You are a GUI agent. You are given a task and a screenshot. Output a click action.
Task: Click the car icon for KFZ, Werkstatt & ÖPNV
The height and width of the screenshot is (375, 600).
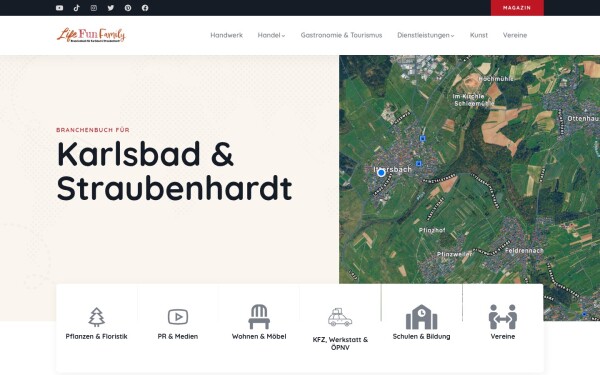[x=340, y=317]
